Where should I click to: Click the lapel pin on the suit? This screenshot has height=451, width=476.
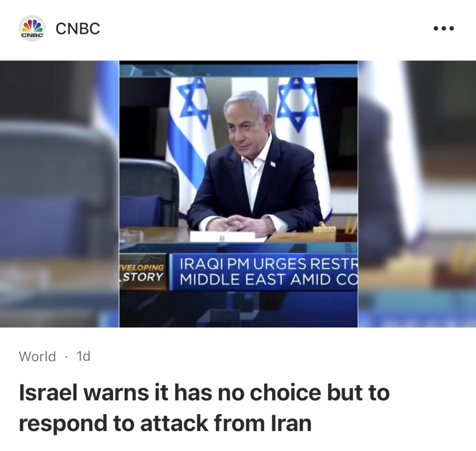point(272,164)
